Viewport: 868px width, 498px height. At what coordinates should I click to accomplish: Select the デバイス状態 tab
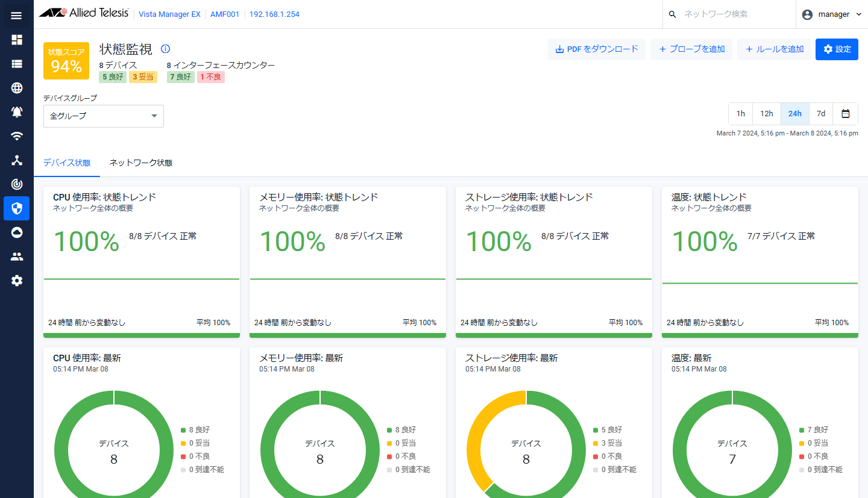(x=67, y=163)
